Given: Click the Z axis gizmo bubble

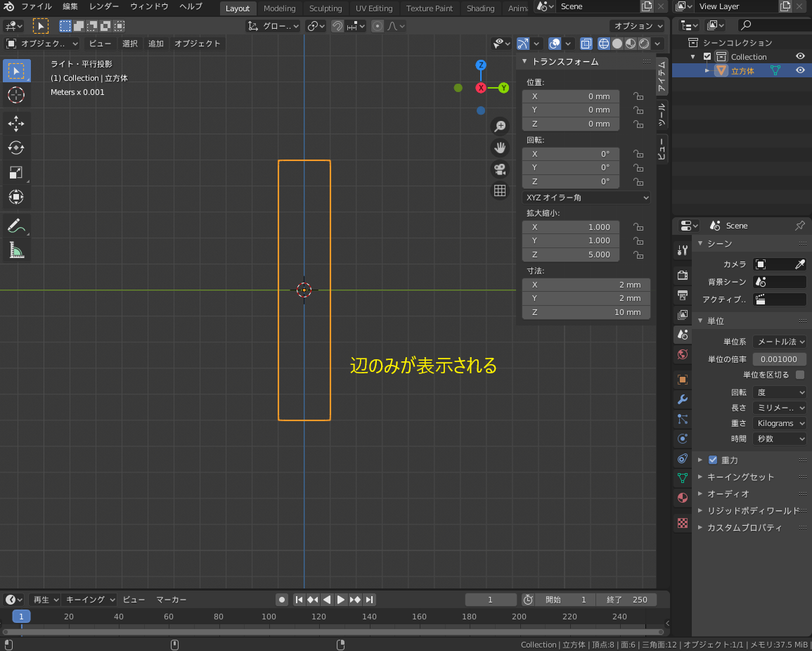Looking at the screenshot, I should pos(481,65).
